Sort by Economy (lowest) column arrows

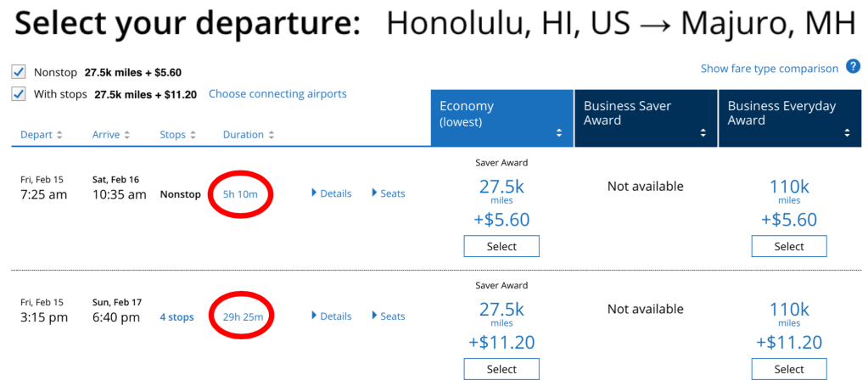(x=558, y=133)
